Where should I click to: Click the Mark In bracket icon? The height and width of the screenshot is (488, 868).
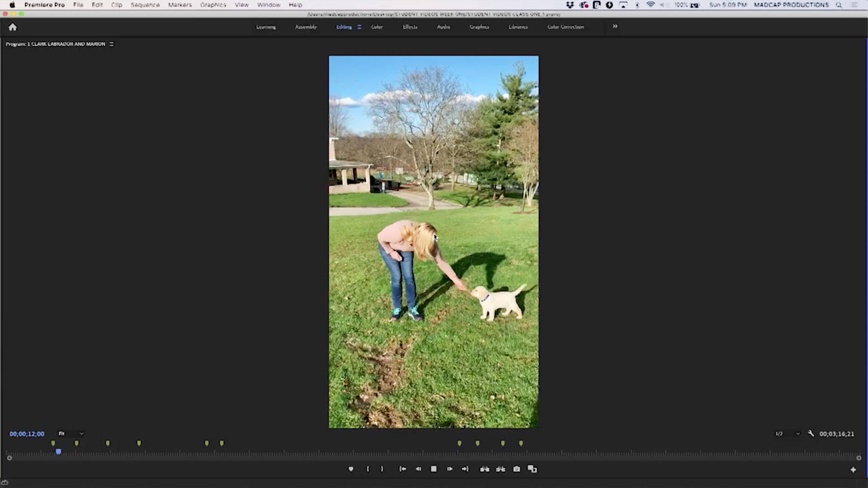(x=368, y=469)
